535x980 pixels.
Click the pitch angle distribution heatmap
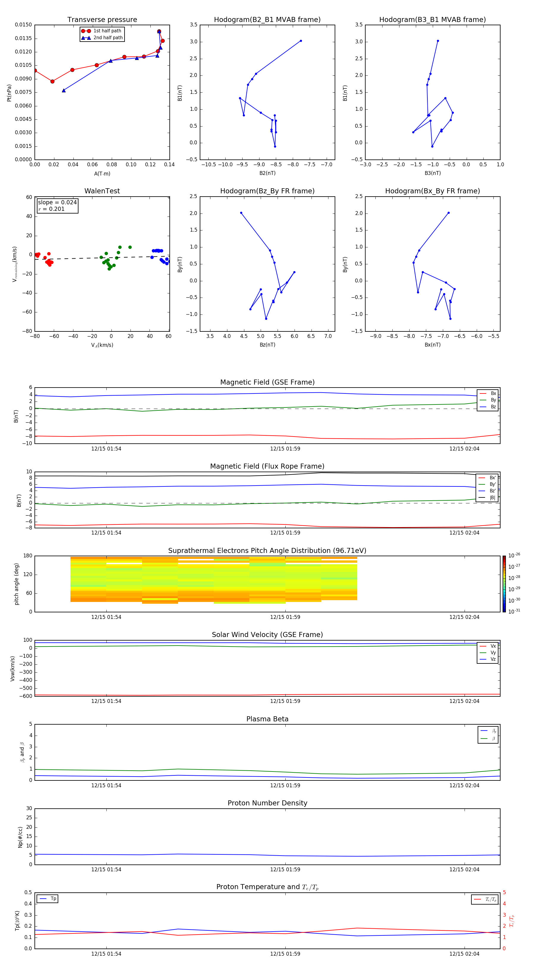(x=214, y=580)
